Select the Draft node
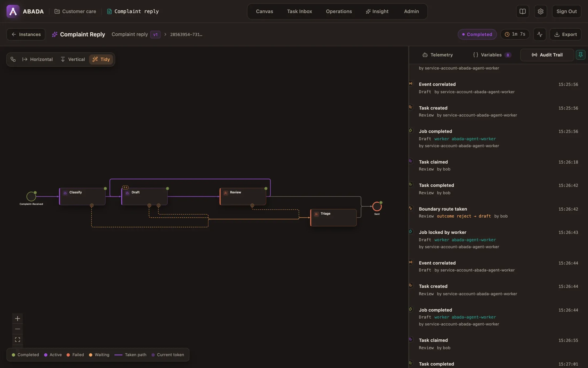The image size is (588, 368). [x=144, y=196]
